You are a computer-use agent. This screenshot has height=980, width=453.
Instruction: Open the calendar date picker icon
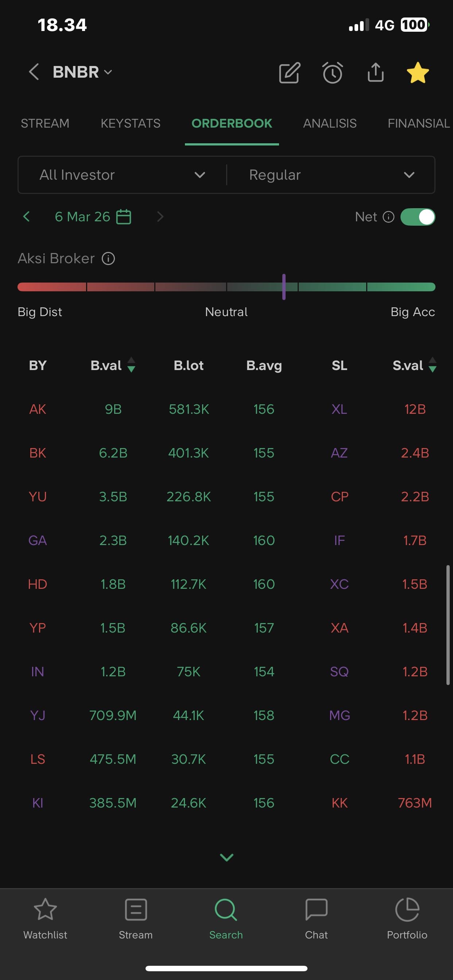click(124, 217)
